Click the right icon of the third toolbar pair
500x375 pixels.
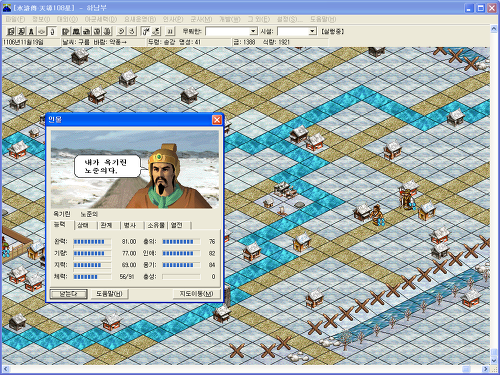[x=132, y=31]
